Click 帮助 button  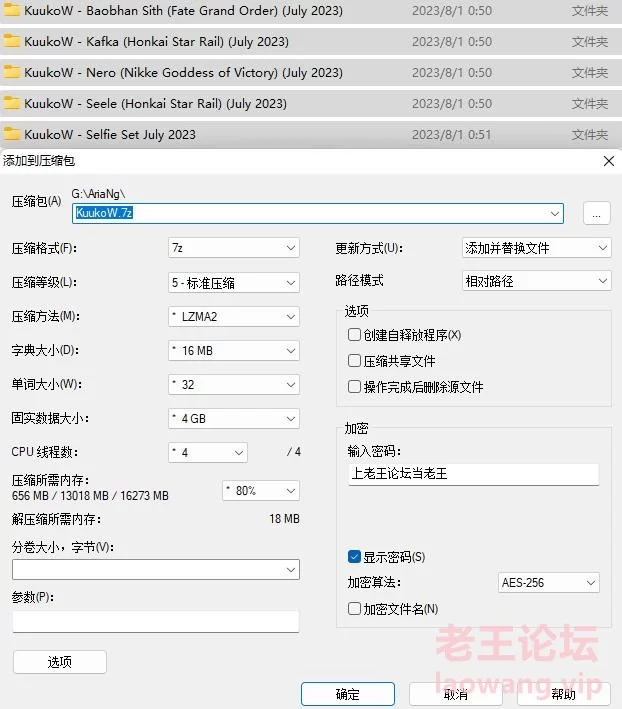pyautogui.click(x=563, y=694)
